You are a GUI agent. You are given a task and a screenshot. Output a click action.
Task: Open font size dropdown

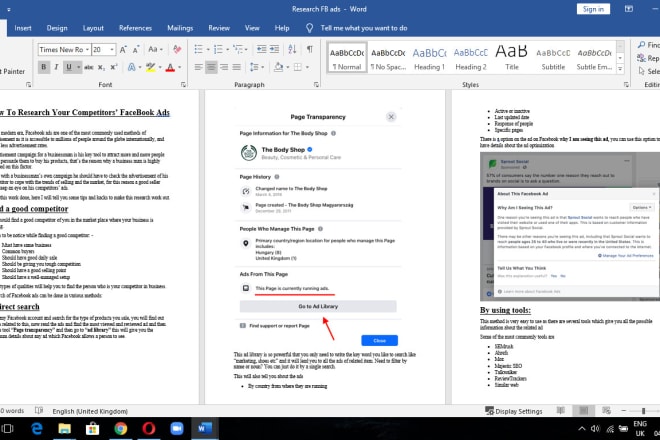click(112, 49)
